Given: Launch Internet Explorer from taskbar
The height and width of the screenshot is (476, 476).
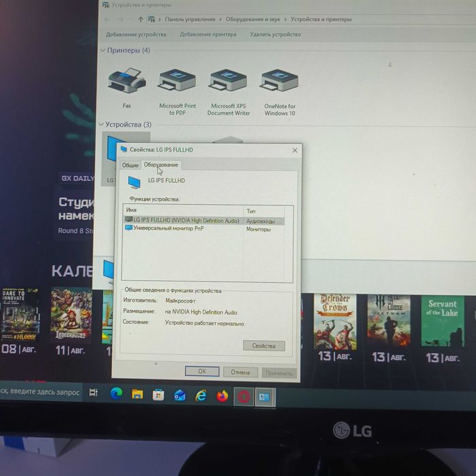Looking at the screenshot, I should point(201,396).
